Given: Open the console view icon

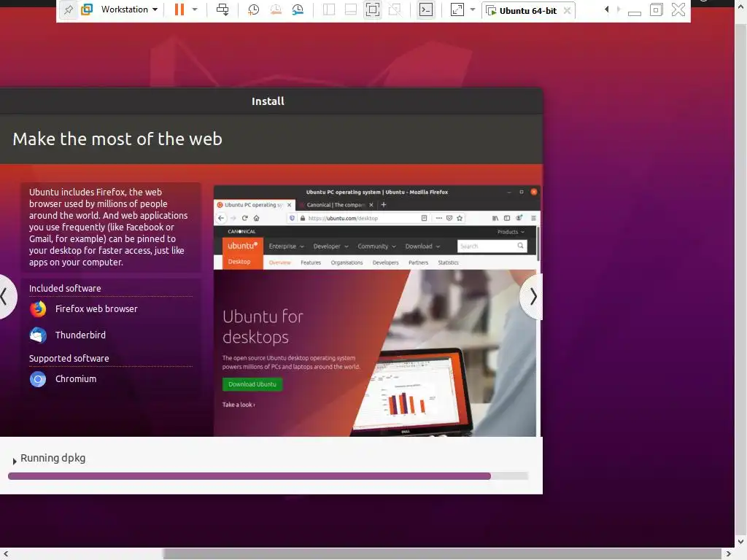Looking at the screenshot, I should (x=426, y=9).
